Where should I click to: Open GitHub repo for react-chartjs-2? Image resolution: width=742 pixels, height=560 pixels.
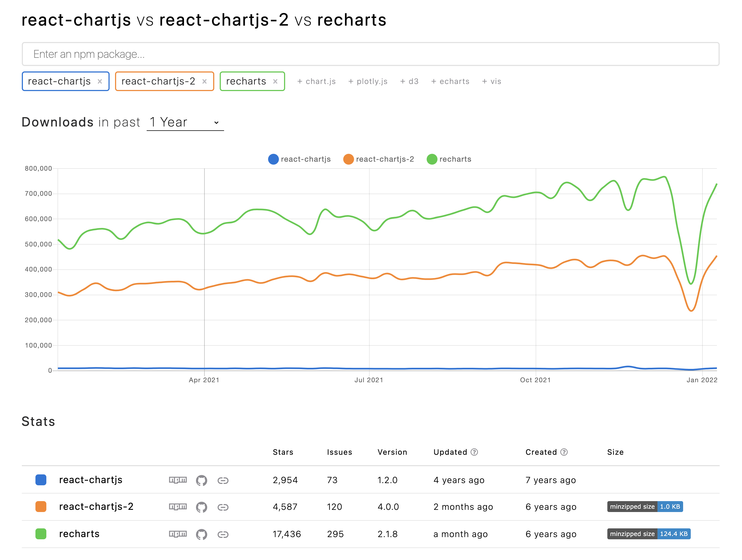coord(201,507)
